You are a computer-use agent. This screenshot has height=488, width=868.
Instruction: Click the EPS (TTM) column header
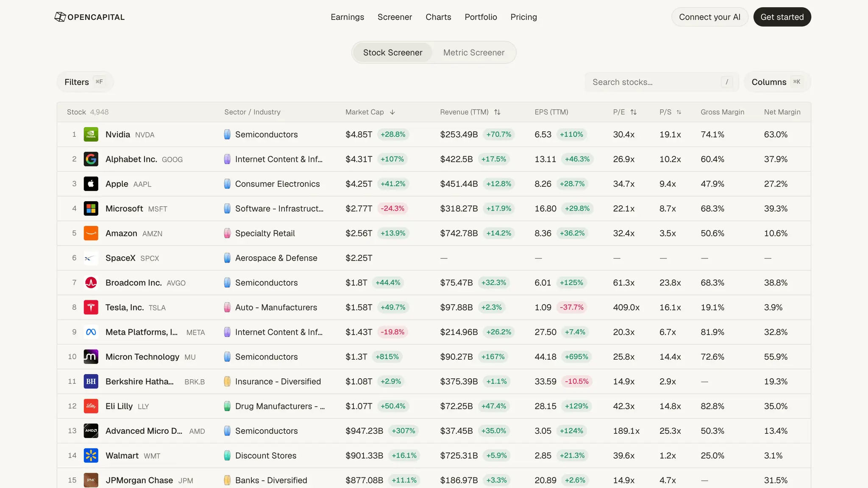click(x=551, y=112)
